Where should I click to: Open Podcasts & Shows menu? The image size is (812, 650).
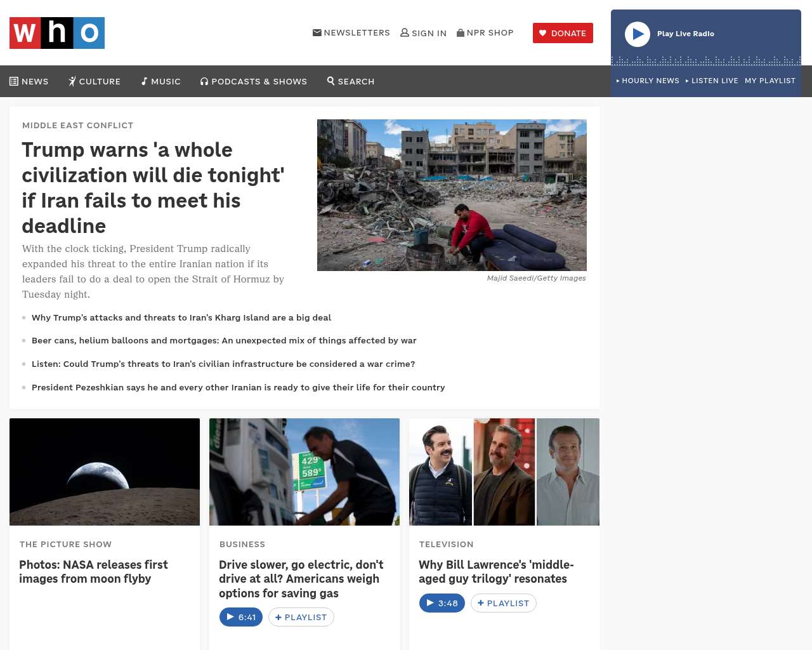[254, 81]
